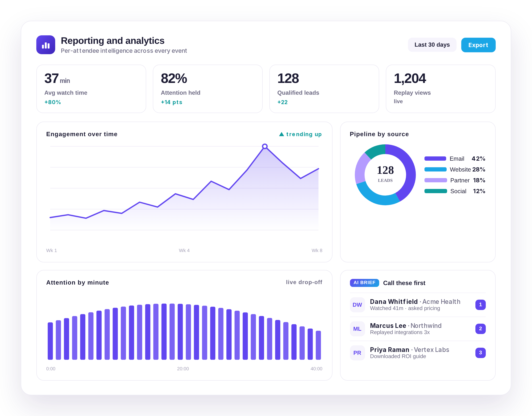532x416 pixels.
Task: Open the Avg watch time 37 min card
Action: pyautogui.click(x=91, y=89)
